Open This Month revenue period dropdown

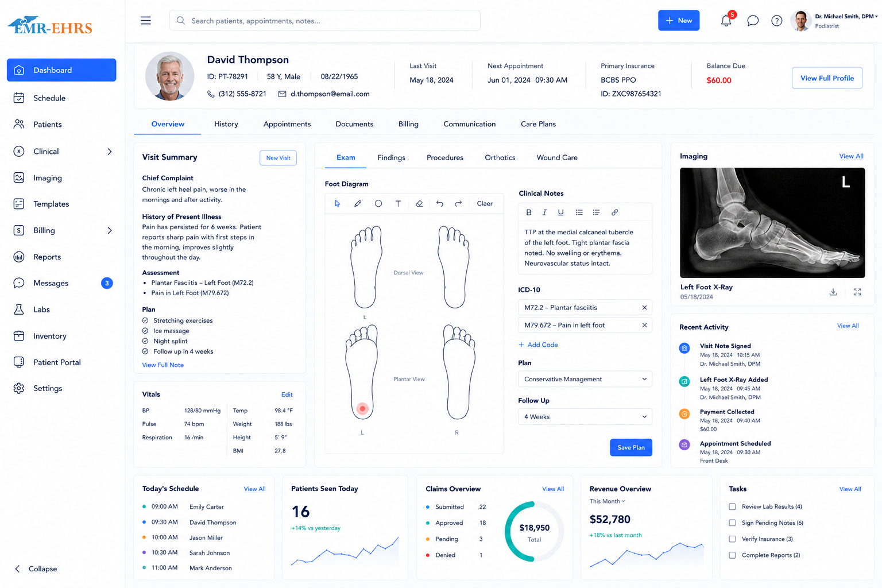tap(608, 501)
